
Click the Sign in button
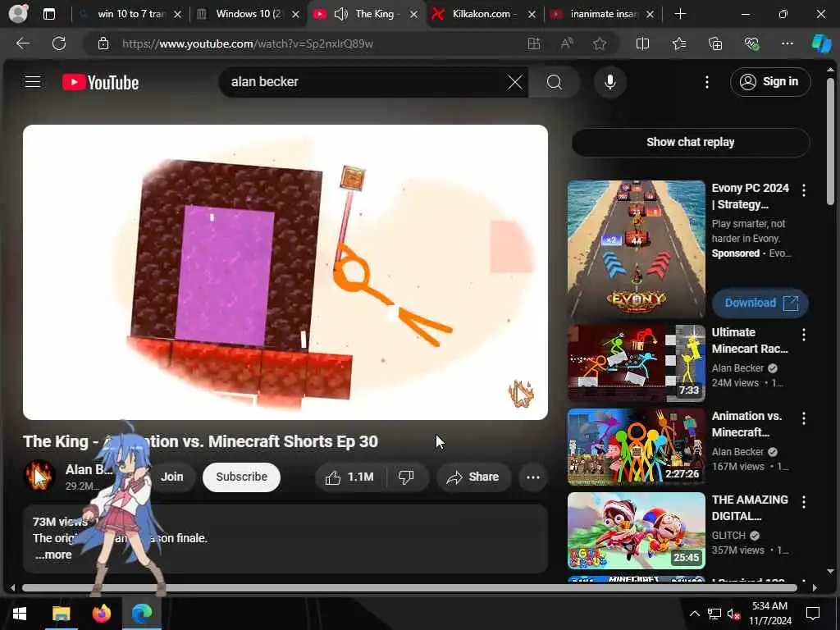click(770, 82)
